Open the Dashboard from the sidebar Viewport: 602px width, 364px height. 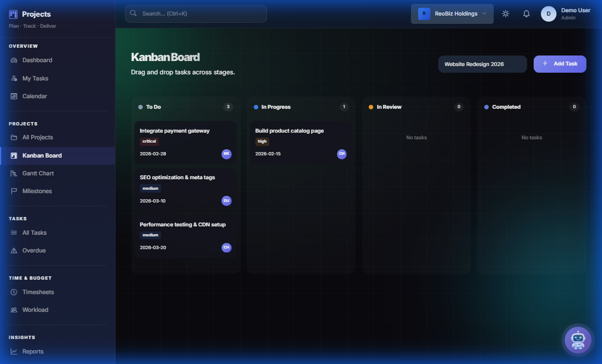click(x=37, y=60)
